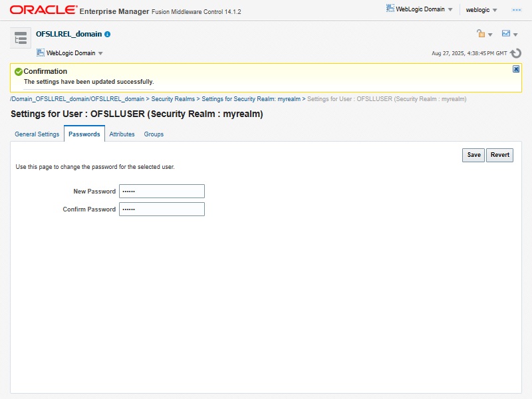Viewport: 532px width, 399px height.
Task: Click the timestamp Aug 27, 2025 text
Action: click(x=469, y=53)
